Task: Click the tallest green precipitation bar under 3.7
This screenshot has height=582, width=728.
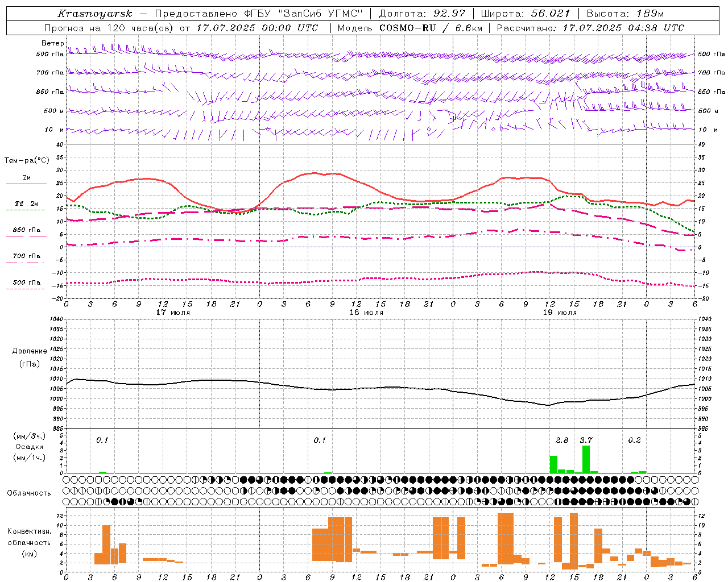Action: click(586, 459)
